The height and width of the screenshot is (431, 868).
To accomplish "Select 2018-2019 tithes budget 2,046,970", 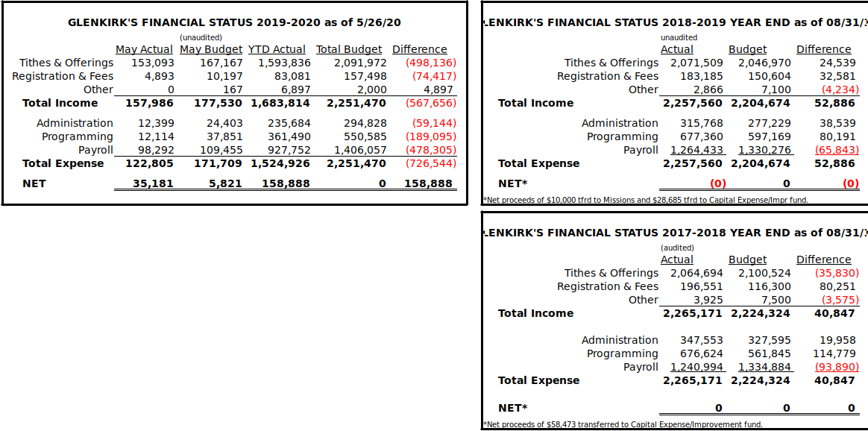I will tap(764, 63).
